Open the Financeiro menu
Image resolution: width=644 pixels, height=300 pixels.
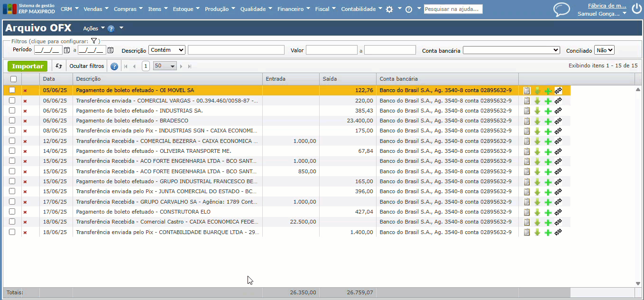click(290, 9)
